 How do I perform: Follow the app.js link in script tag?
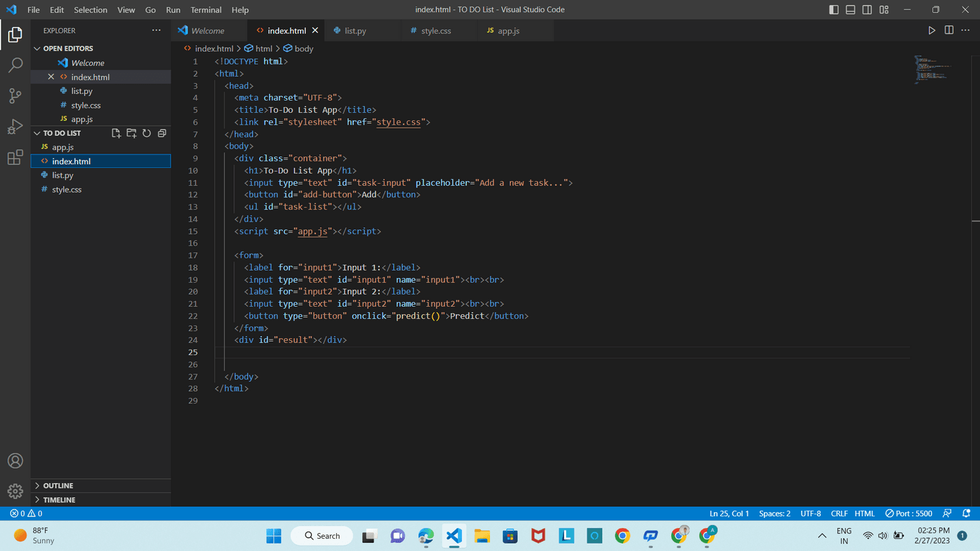pos(313,231)
